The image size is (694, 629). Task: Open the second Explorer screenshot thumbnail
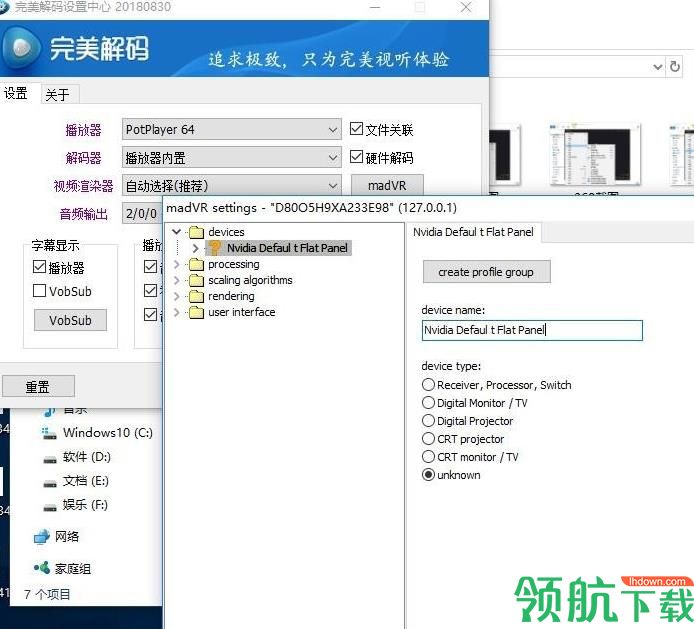[595, 153]
